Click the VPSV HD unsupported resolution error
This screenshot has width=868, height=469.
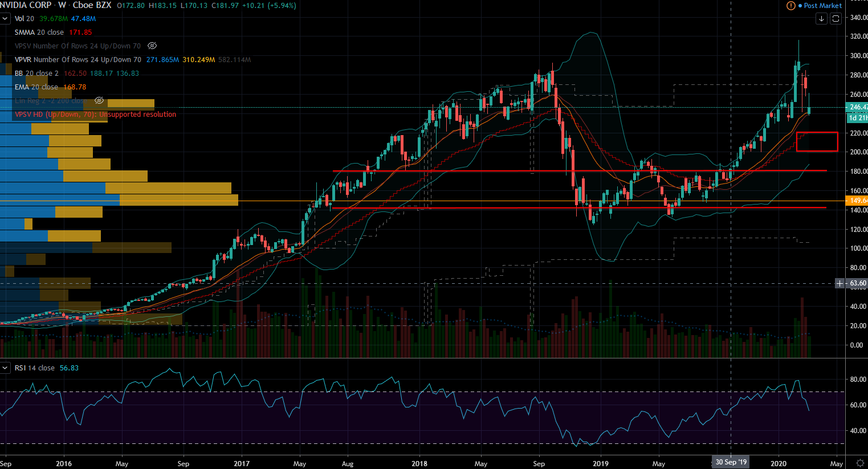(x=96, y=115)
